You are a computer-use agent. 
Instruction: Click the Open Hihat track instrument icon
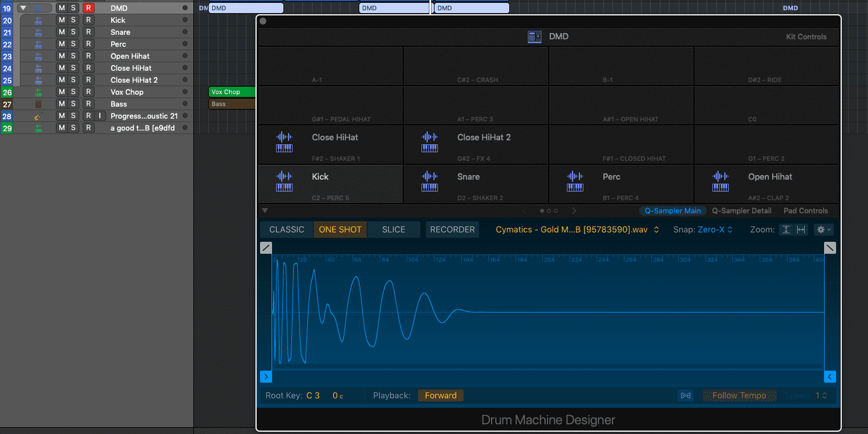[x=38, y=56]
